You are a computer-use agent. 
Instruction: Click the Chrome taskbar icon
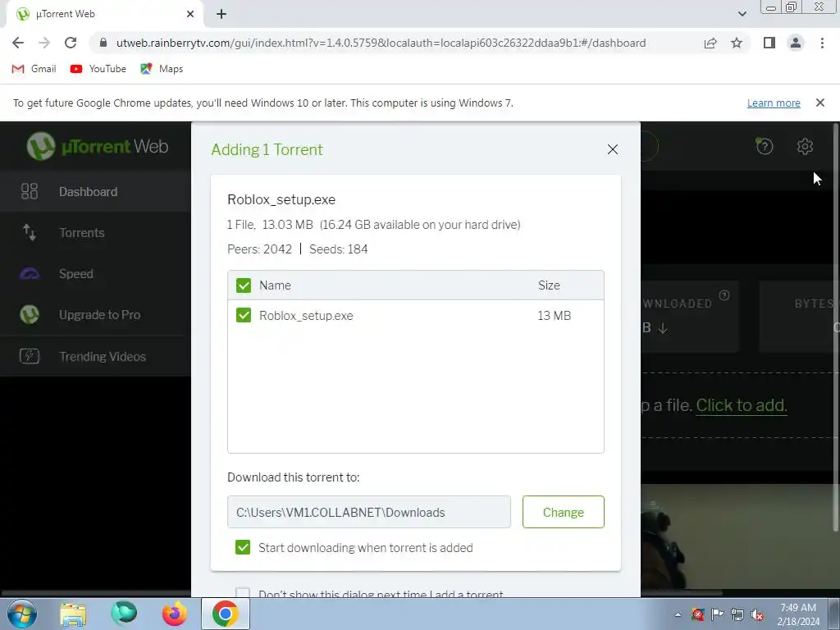click(225, 614)
